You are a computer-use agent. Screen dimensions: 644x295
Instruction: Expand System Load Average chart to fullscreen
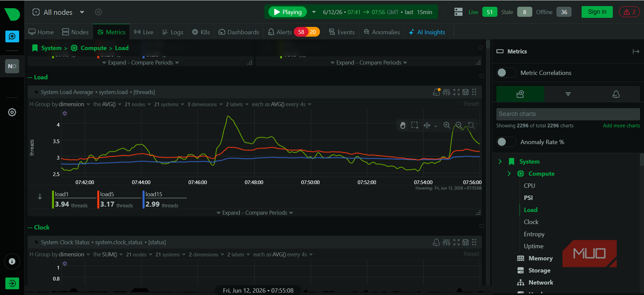click(456, 92)
